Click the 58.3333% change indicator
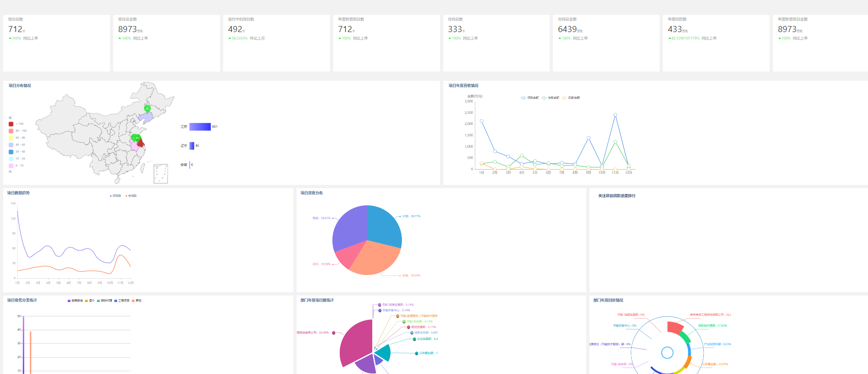 point(238,39)
